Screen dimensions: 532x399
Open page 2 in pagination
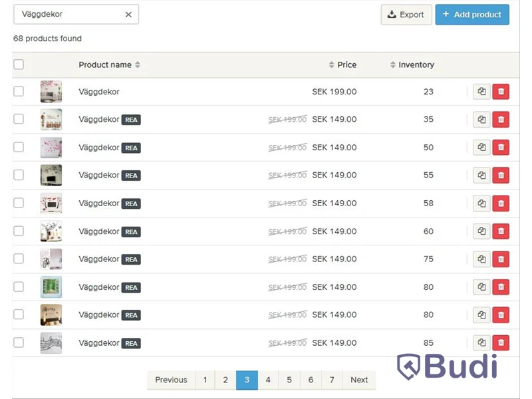225,380
